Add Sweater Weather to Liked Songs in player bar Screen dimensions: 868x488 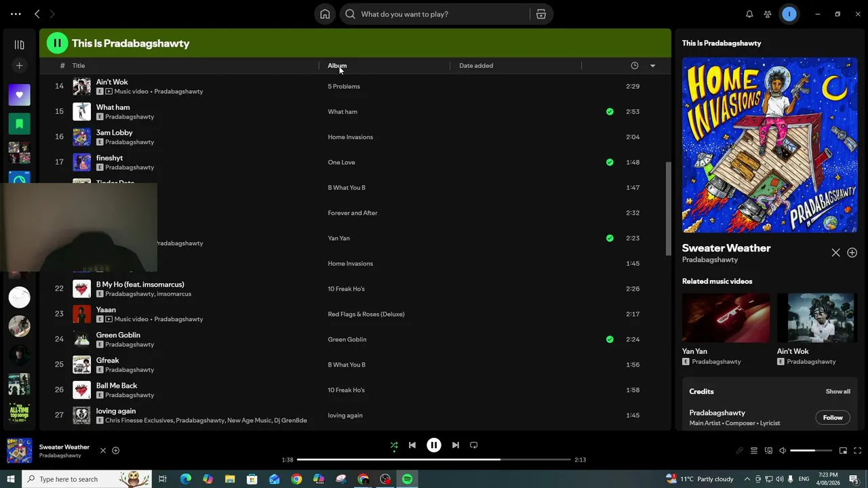tap(116, 451)
